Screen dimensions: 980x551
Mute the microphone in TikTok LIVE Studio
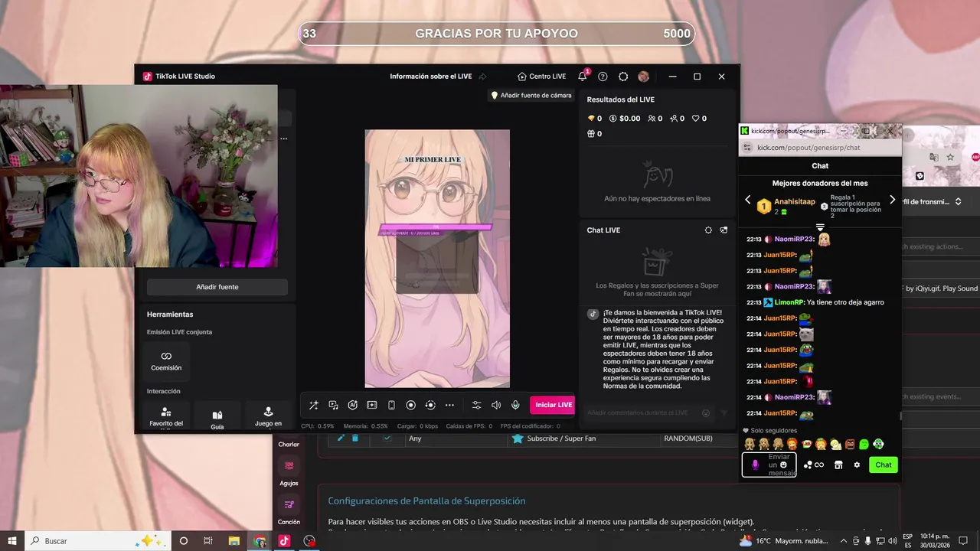click(515, 405)
